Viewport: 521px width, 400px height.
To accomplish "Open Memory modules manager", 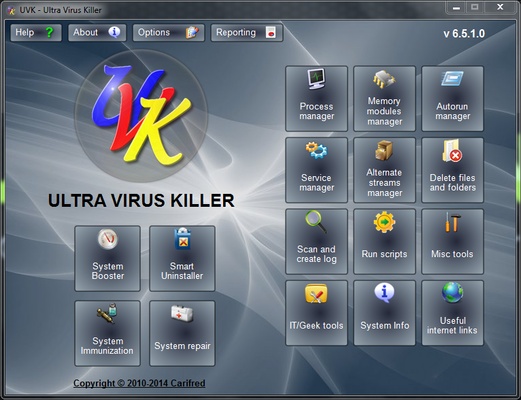I will pyautogui.click(x=384, y=99).
